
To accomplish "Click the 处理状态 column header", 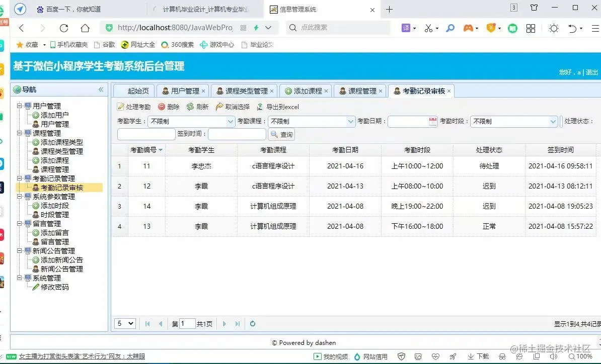I will pyautogui.click(x=489, y=150).
